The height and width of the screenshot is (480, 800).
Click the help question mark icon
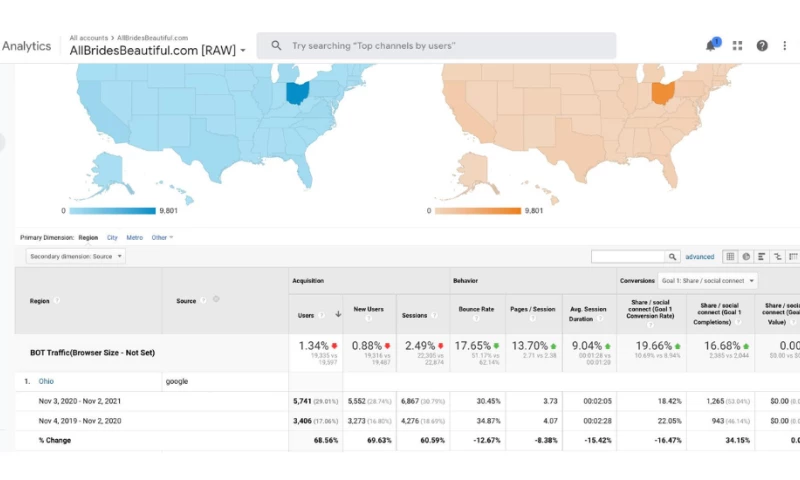pos(762,46)
